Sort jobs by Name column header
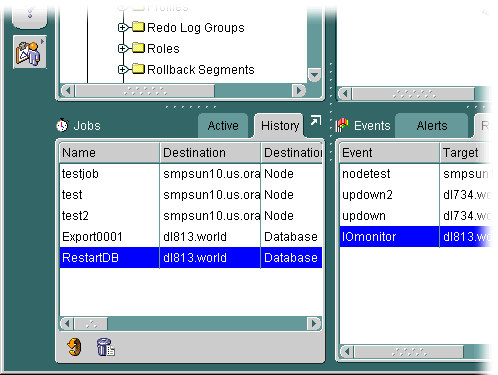 click(x=109, y=153)
